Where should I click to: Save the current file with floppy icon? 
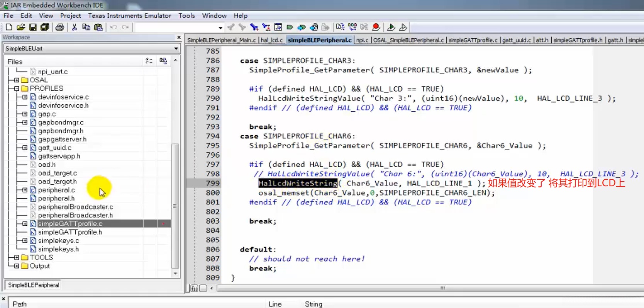click(x=33, y=27)
